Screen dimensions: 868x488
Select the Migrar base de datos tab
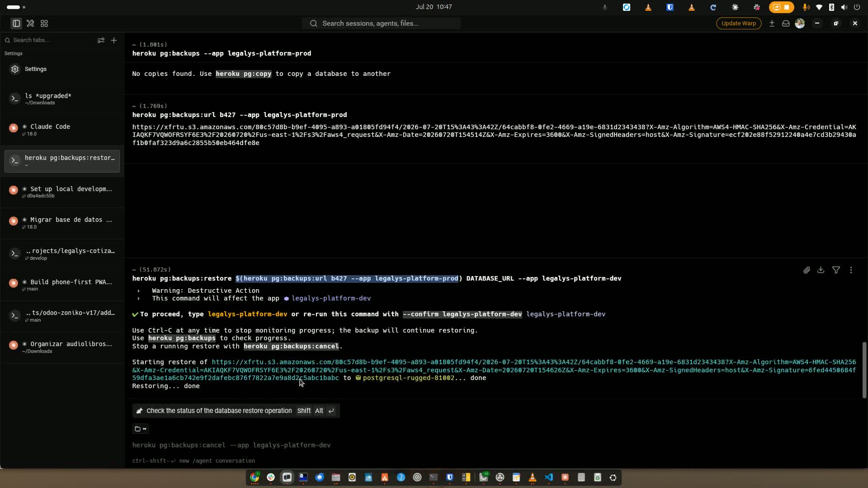[x=62, y=223]
